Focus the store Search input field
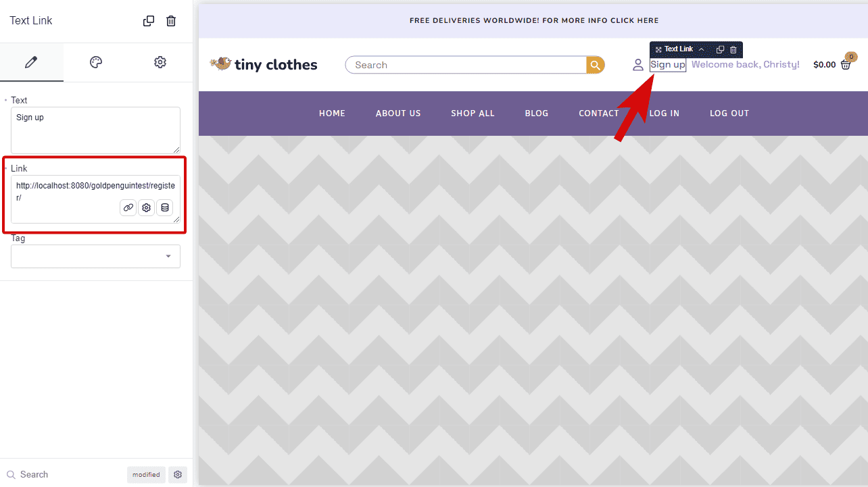This screenshot has height=487, width=868. (466, 65)
